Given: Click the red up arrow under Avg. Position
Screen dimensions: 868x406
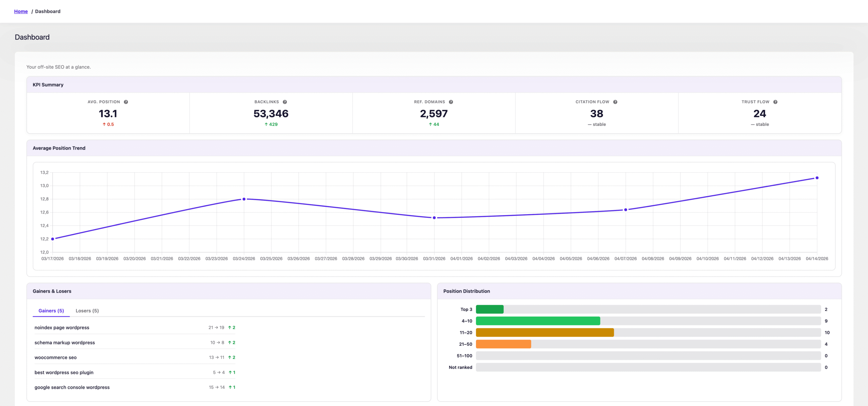Looking at the screenshot, I should click(x=104, y=124).
